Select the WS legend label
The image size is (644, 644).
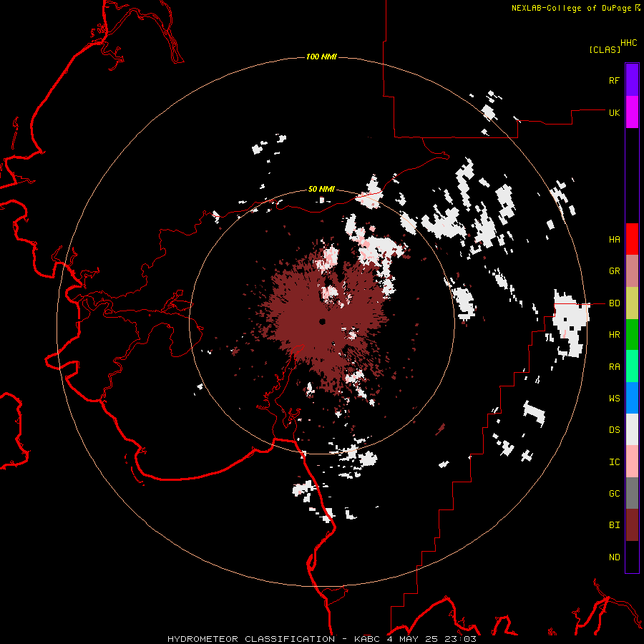pos(614,398)
